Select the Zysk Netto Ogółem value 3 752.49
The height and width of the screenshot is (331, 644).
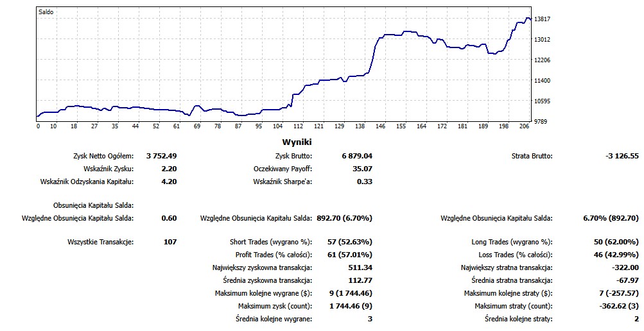161,156
